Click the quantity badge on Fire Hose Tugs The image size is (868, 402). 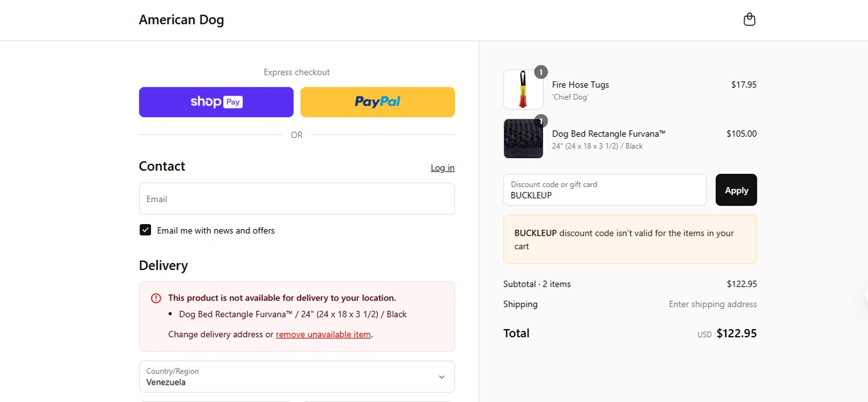(540, 72)
